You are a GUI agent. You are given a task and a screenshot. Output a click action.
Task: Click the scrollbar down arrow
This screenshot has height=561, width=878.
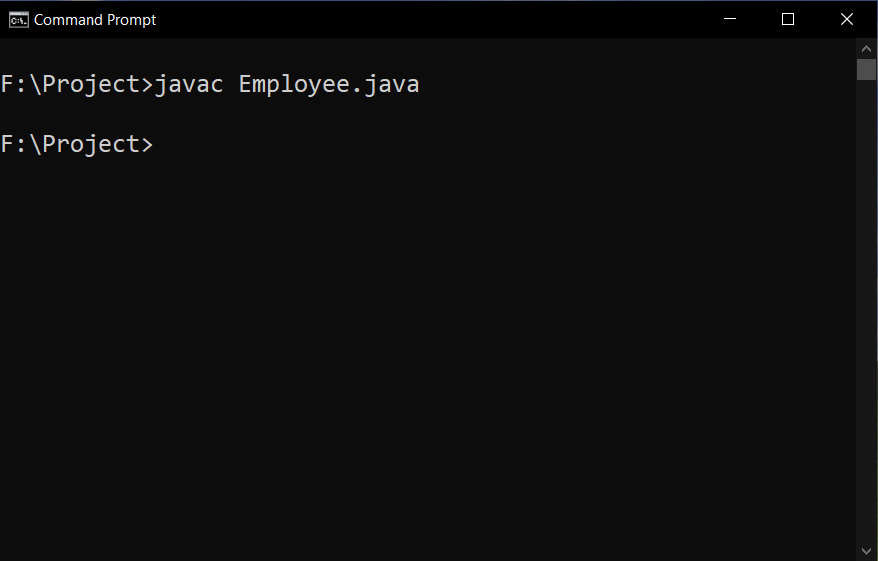[866, 551]
